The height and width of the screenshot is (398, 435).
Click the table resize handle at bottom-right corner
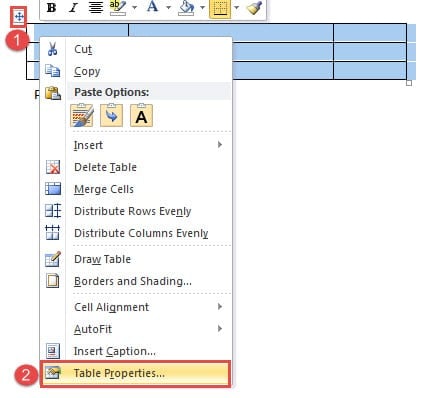409,83
